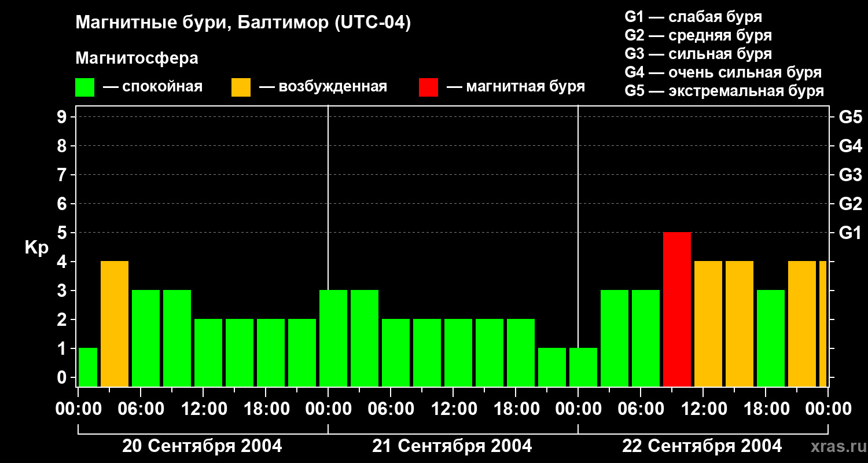Select the red Kp 5 storm bar
Image resolution: width=868 pixels, height=463 pixels.
click(x=677, y=309)
